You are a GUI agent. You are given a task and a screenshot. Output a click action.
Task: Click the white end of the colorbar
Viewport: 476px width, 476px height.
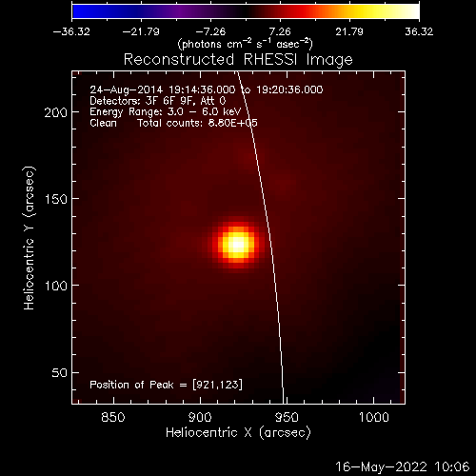tap(411, 11)
